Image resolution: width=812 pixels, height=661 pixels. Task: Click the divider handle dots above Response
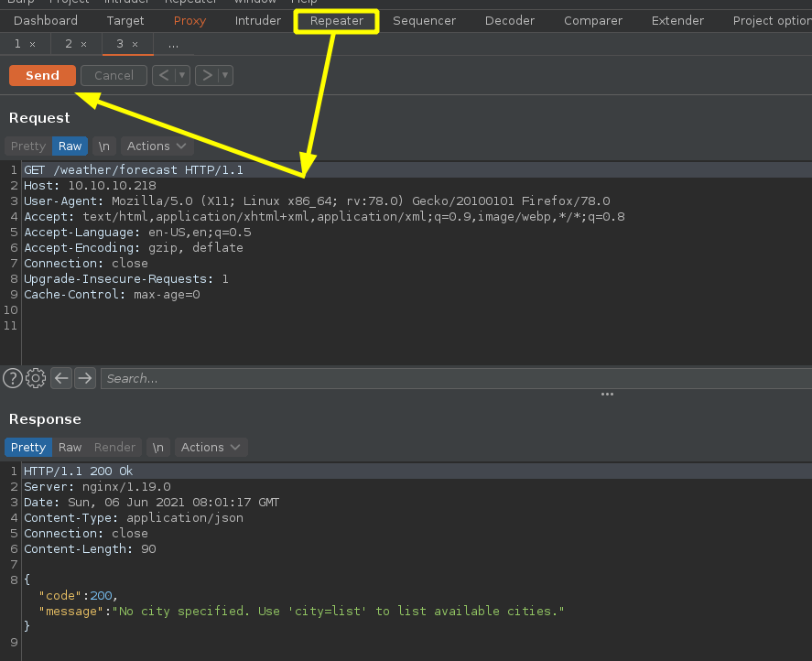(x=607, y=395)
